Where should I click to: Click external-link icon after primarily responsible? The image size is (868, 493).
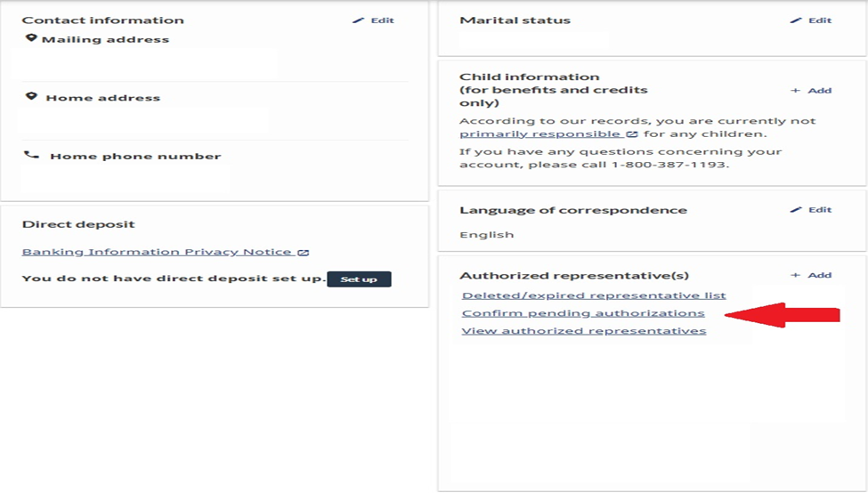(632, 134)
